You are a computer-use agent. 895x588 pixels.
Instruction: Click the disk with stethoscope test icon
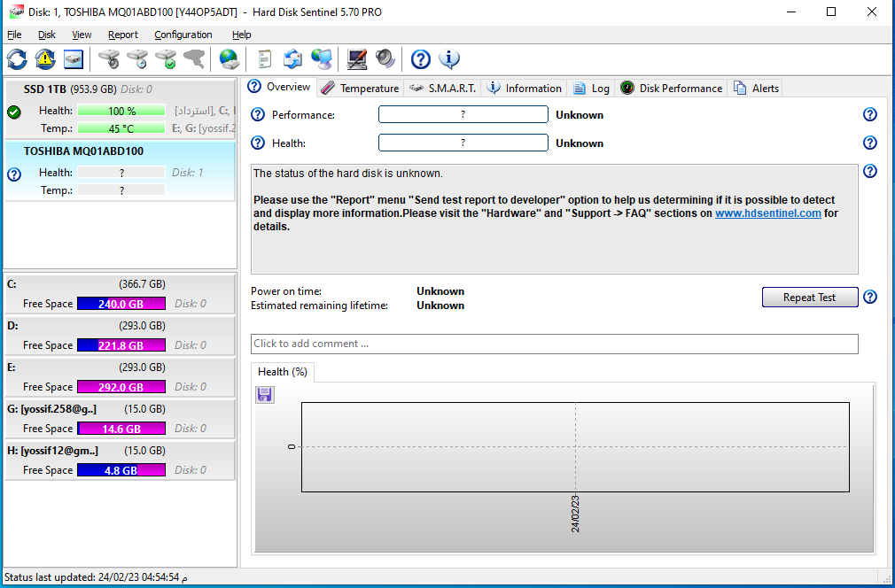[109, 58]
